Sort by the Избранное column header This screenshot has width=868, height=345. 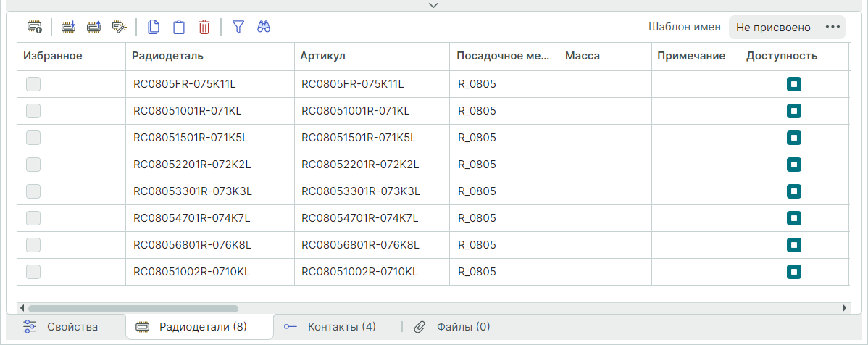pos(72,56)
